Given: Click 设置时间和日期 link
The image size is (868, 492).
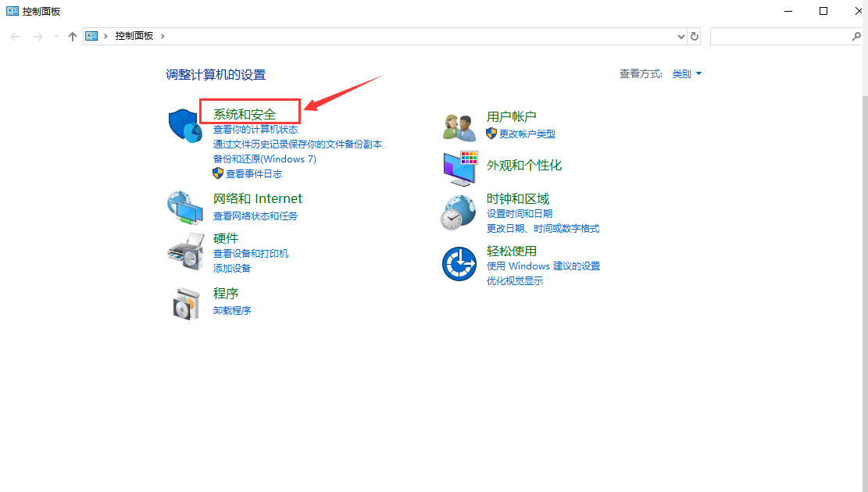Looking at the screenshot, I should pyautogui.click(x=520, y=214).
